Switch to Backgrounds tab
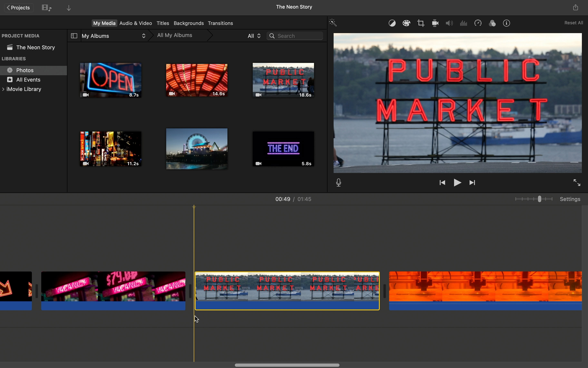 coord(189,23)
